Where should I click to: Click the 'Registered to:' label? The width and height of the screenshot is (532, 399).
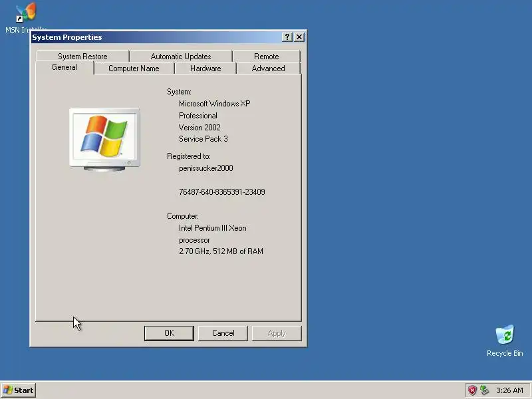[189, 156]
